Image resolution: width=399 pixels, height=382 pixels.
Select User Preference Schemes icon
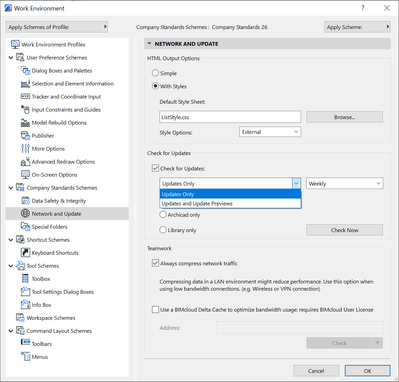point(20,57)
